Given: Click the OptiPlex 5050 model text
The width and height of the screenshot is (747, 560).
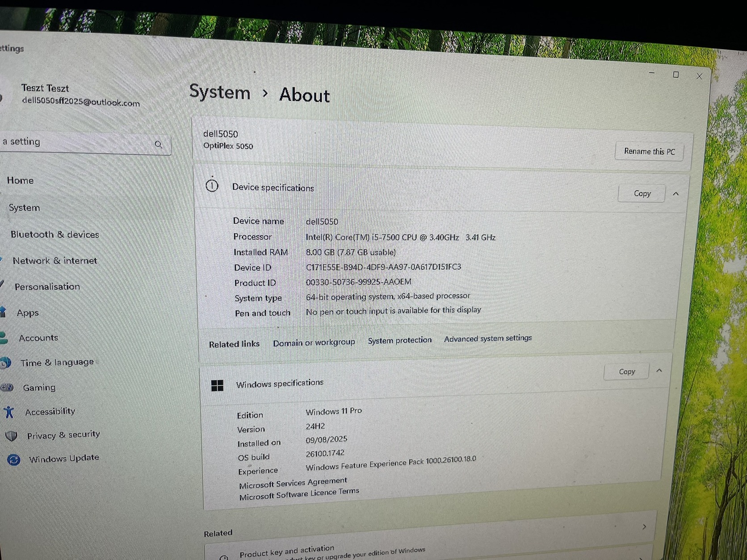Looking at the screenshot, I should point(228,146).
